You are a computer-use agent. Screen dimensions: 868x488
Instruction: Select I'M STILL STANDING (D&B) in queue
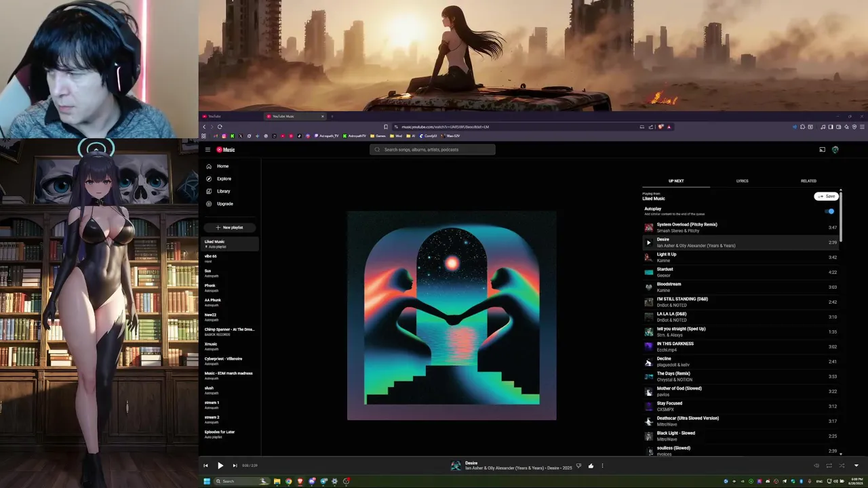[741, 302]
